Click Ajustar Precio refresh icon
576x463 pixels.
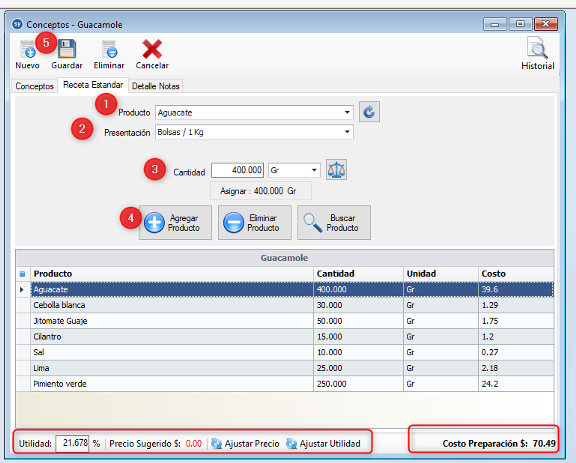click(216, 444)
